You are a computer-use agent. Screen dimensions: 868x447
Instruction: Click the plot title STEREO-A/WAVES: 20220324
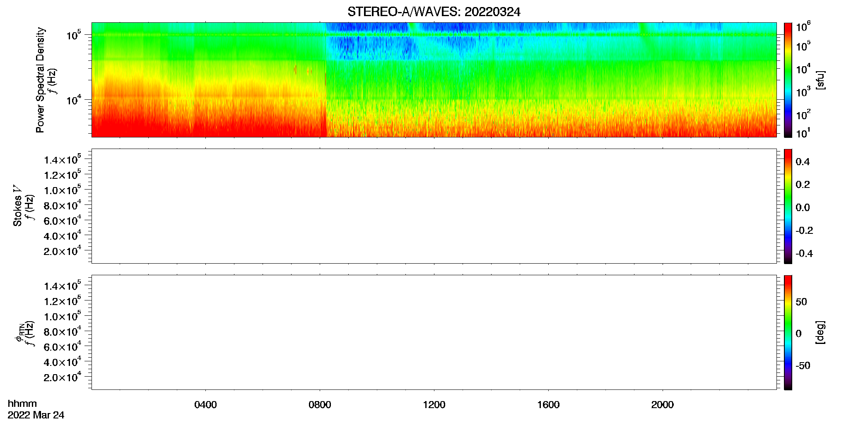pyautogui.click(x=434, y=12)
